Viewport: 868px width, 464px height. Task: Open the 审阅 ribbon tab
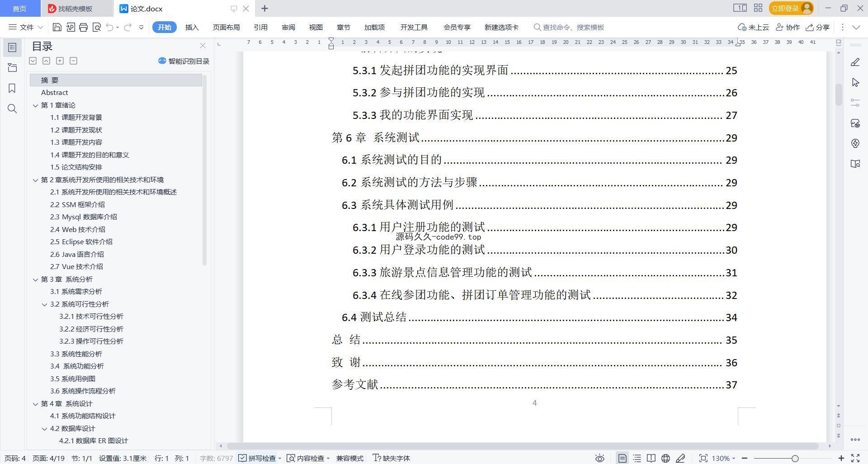click(x=288, y=27)
